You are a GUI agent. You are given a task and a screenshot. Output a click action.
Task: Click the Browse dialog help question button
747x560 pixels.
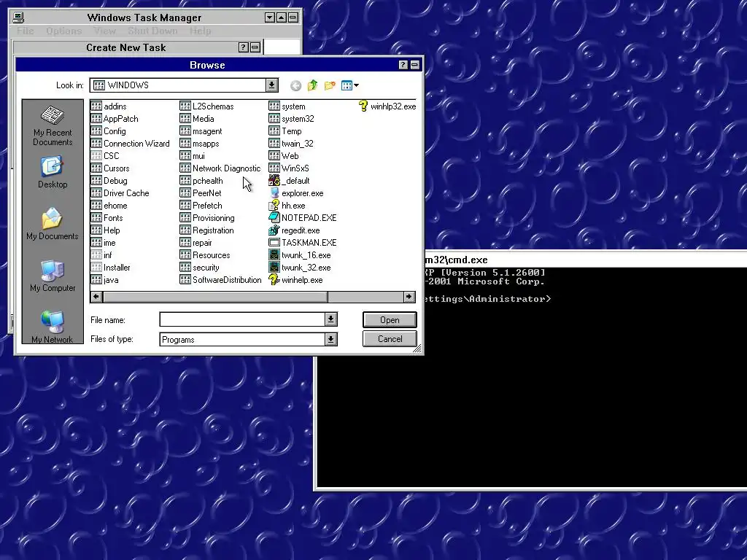click(x=403, y=65)
